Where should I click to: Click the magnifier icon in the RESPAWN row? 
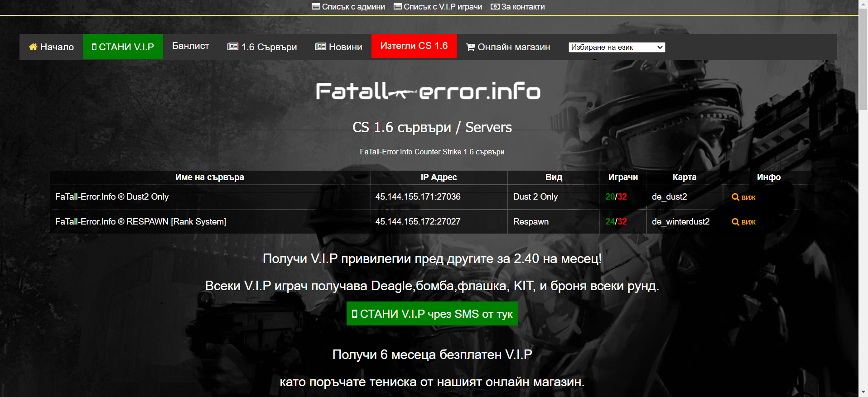tap(735, 222)
